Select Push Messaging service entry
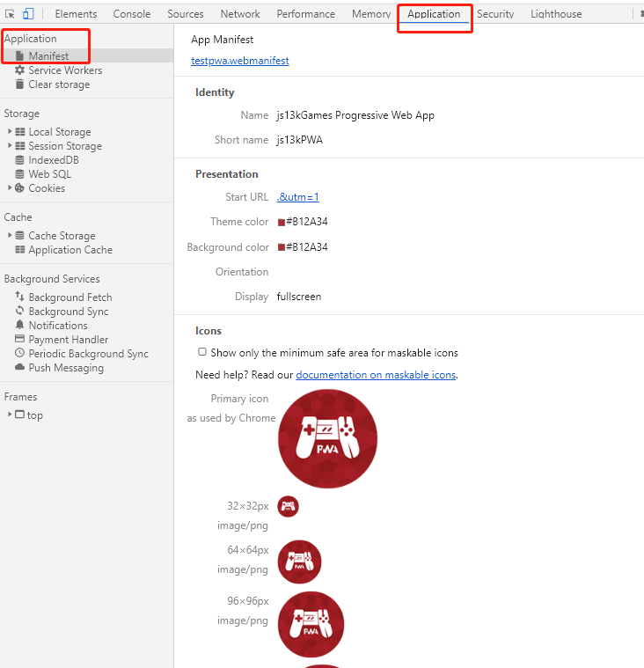 (66, 368)
